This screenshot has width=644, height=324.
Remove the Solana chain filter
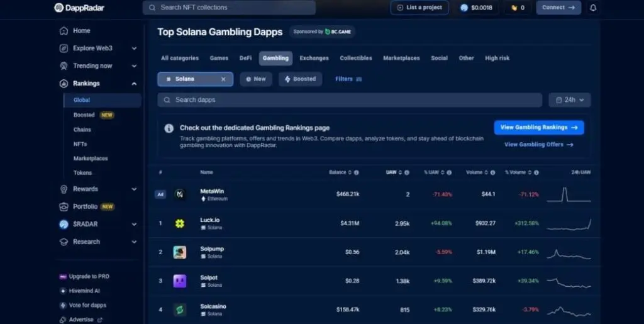223,79
